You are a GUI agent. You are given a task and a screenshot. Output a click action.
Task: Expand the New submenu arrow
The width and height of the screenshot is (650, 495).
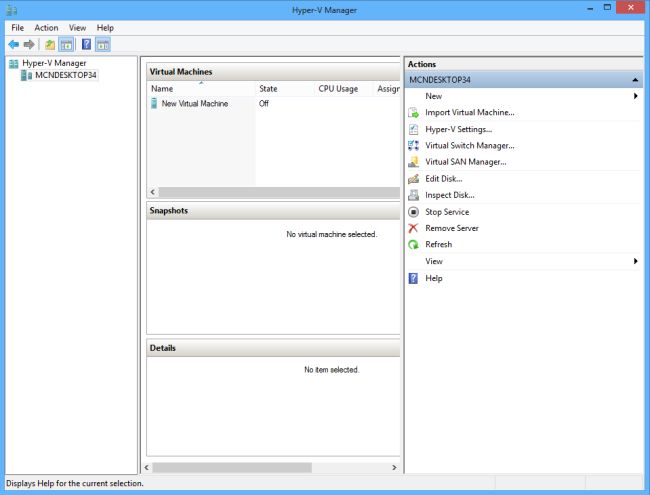635,96
